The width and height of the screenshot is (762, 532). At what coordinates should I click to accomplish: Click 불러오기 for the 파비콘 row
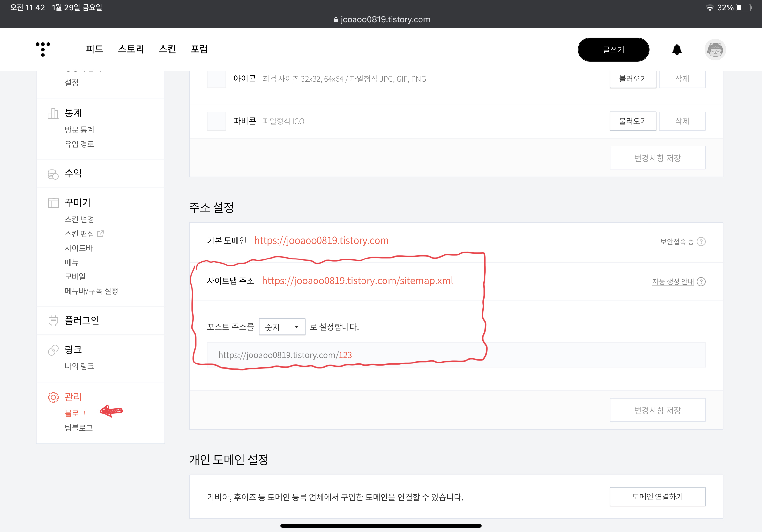click(x=632, y=121)
